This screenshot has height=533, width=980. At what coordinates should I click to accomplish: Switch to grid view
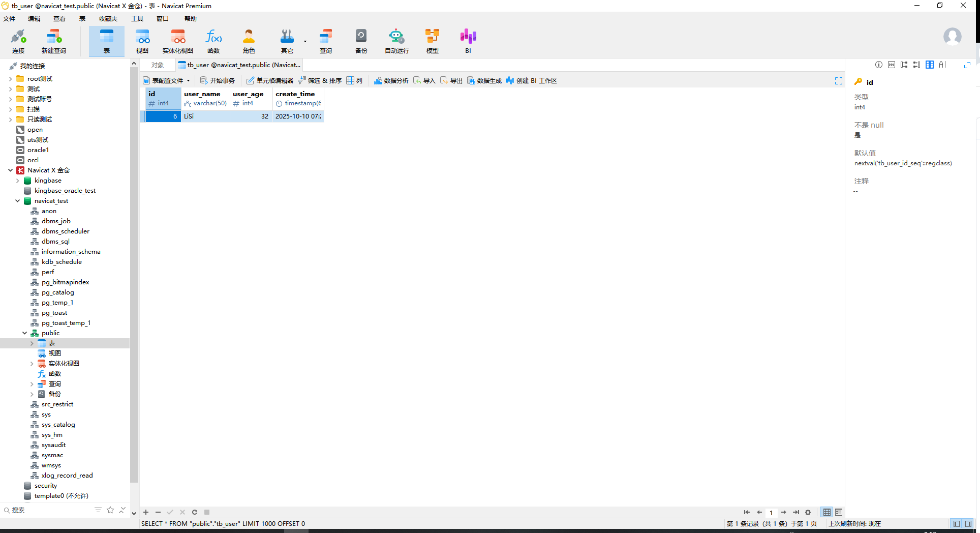click(827, 512)
